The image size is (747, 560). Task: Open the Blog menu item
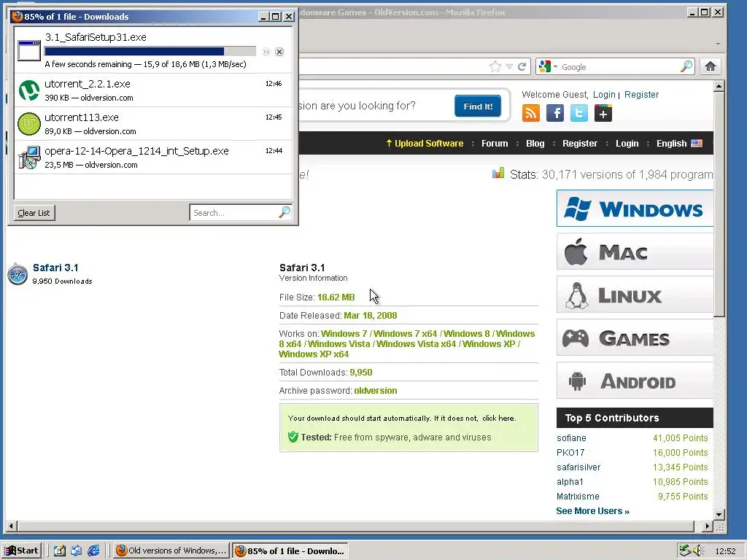535,144
